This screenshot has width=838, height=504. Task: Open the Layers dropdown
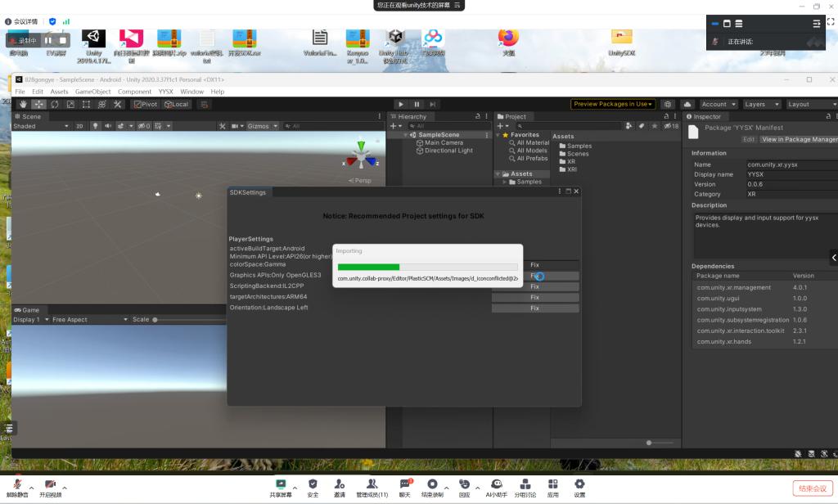[x=759, y=105]
